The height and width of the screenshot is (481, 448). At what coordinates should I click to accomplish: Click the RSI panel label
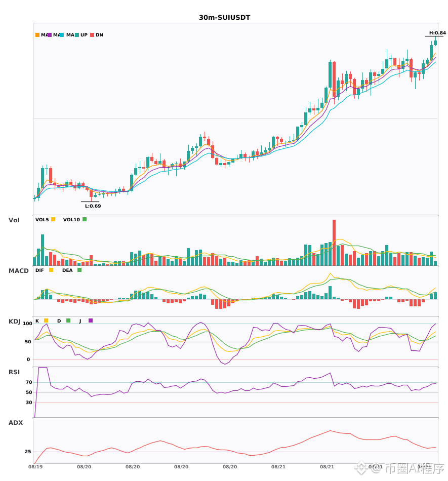pos(14,372)
